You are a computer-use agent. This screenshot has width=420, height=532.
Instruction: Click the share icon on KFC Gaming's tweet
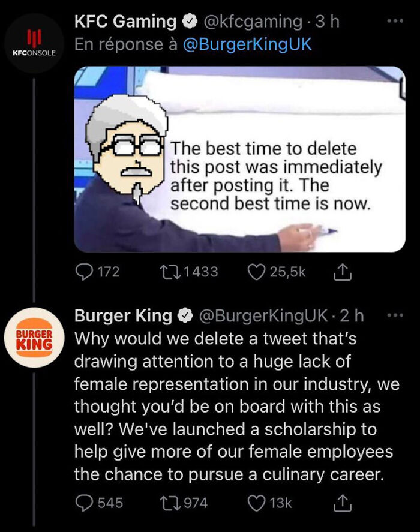tap(343, 271)
